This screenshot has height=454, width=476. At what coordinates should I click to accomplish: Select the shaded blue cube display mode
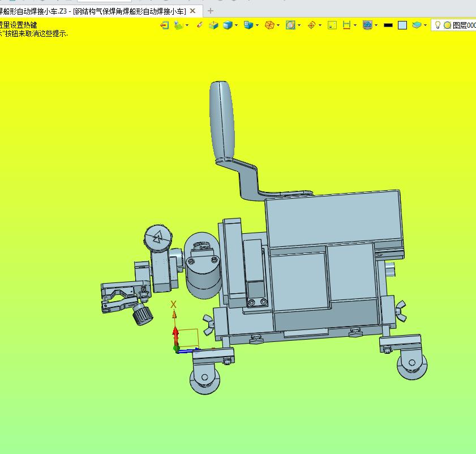pyautogui.click(x=228, y=25)
